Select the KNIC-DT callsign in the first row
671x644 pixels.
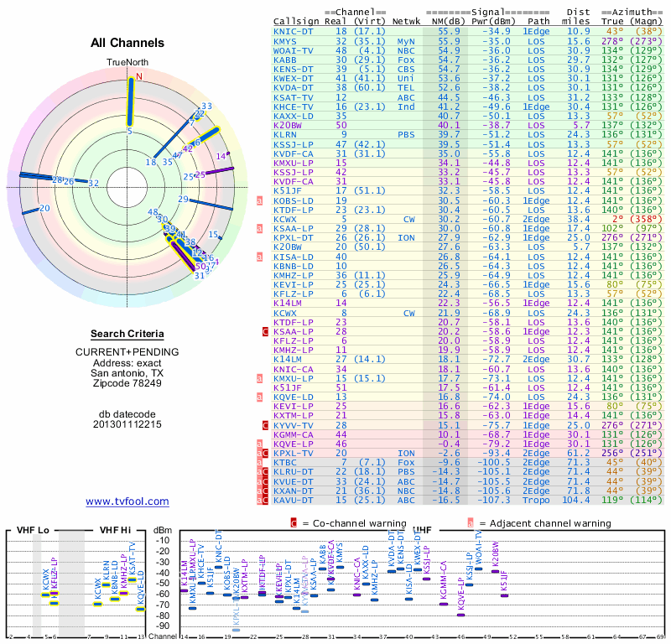click(295, 31)
